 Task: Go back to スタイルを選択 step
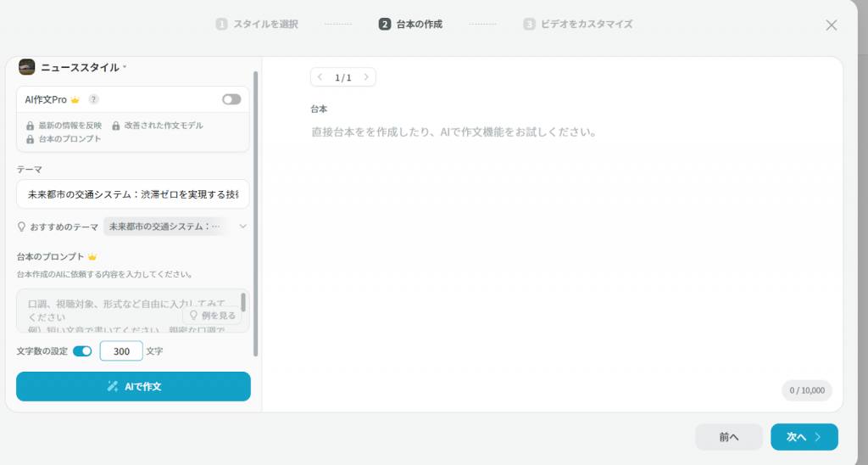coord(257,25)
